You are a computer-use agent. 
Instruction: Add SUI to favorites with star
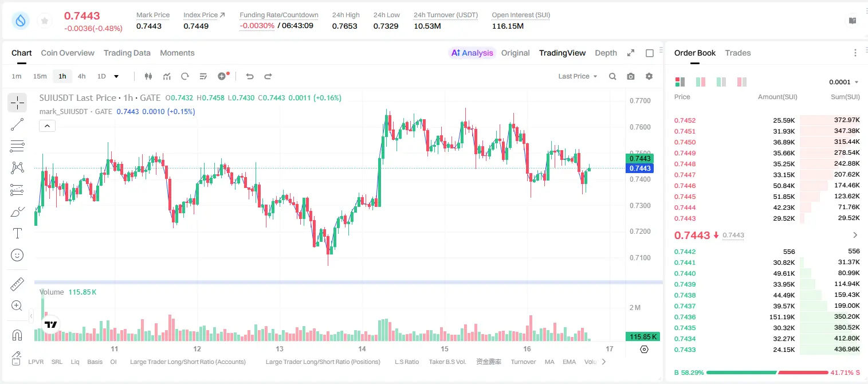(x=45, y=21)
